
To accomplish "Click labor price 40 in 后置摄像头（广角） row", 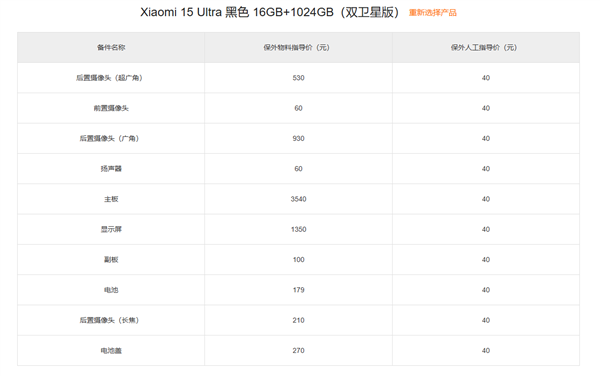I will click(486, 138).
